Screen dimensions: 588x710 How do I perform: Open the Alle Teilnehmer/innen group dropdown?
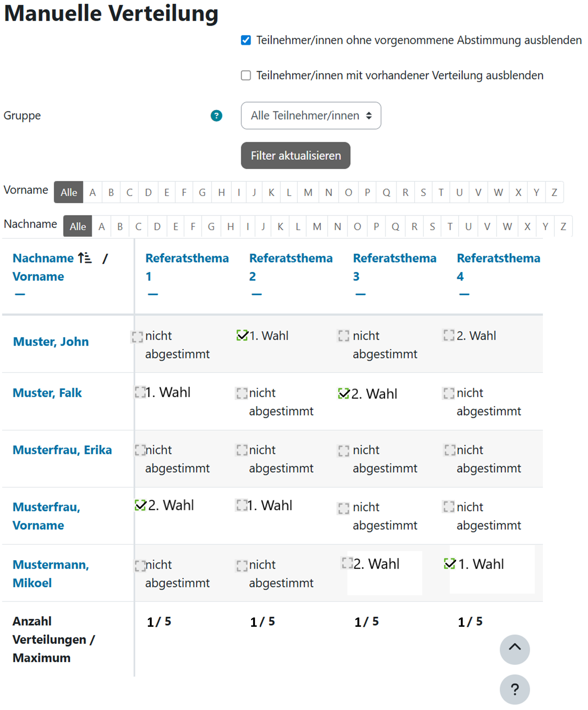pos(311,116)
